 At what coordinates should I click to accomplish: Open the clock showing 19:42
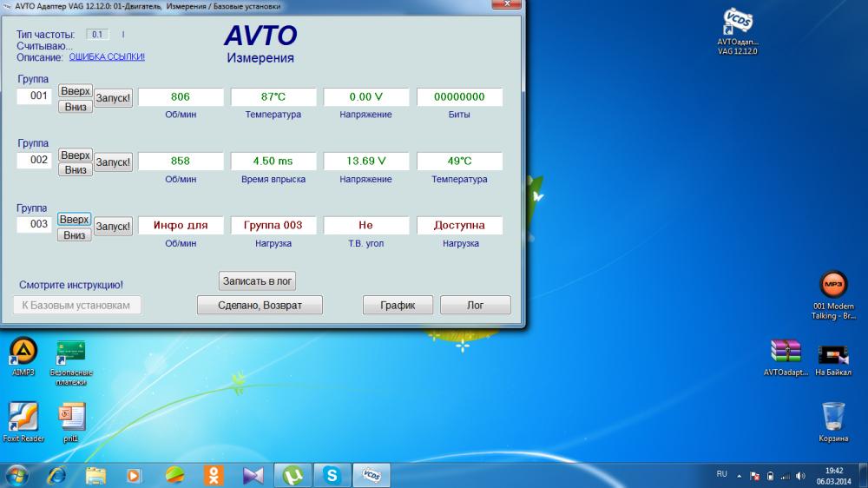pos(833,476)
